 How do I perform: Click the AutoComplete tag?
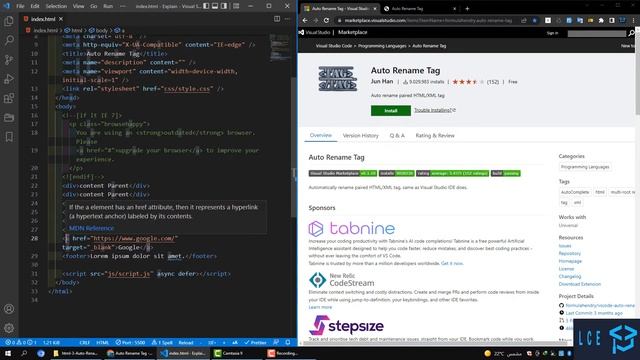(575, 192)
